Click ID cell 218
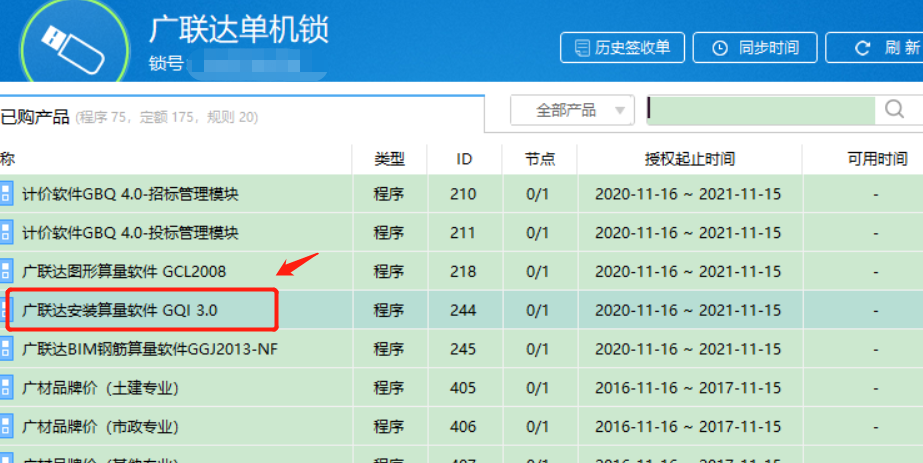Viewport: 923px width, 463px height. (x=463, y=271)
